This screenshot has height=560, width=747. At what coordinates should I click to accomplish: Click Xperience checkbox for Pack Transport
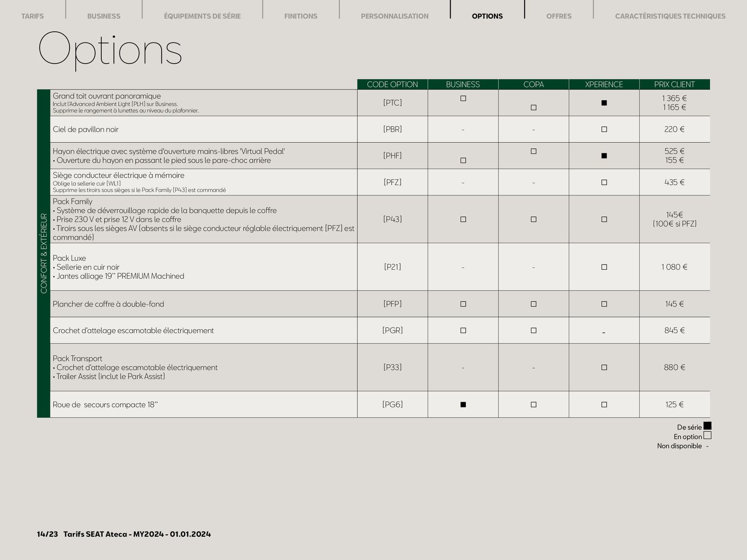(604, 367)
